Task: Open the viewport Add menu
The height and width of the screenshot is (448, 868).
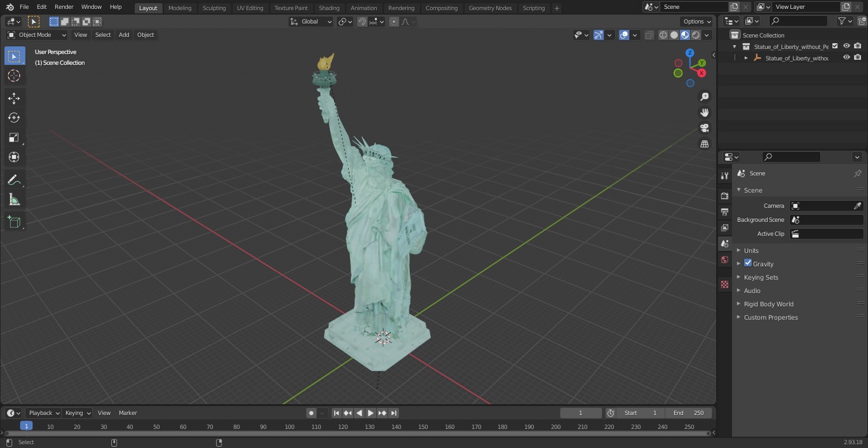Action: 124,35
